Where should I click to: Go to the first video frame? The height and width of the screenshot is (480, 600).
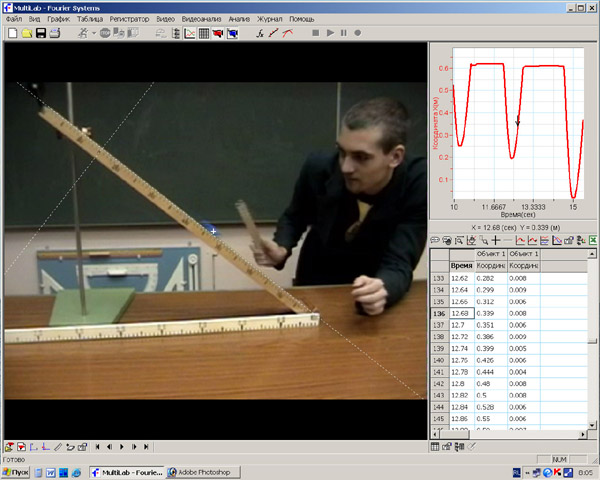(98, 447)
